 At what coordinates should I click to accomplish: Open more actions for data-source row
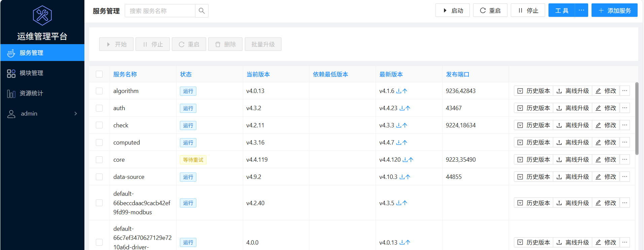[x=625, y=177]
